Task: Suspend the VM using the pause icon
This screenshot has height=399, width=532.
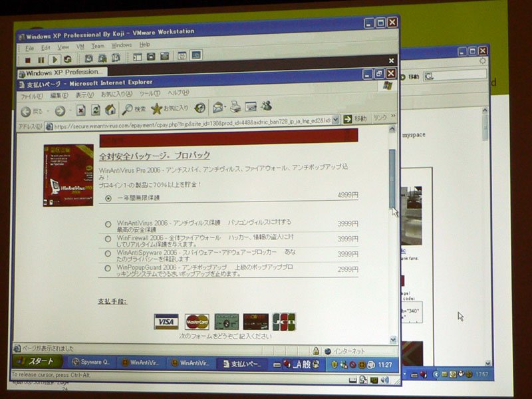Action: [41, 60]
